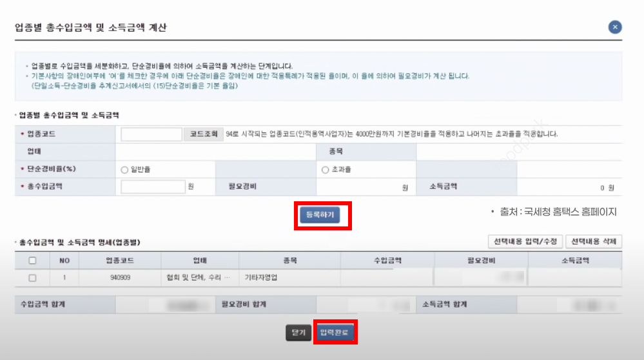Image resolution: width=644 pixels, height=360 pixels.
Task: Check the row 1 checkbox for 940909
Action: point(32,278)
